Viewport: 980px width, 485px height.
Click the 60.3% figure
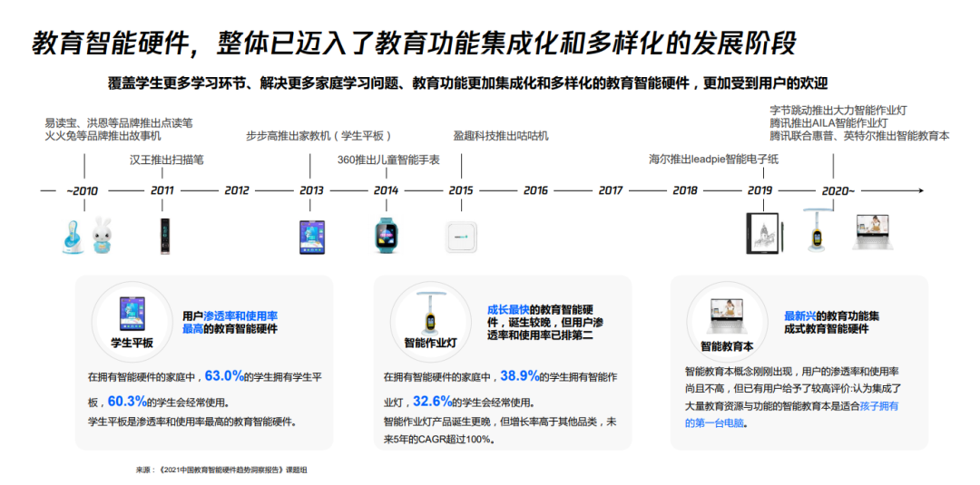tap(127, 400)
